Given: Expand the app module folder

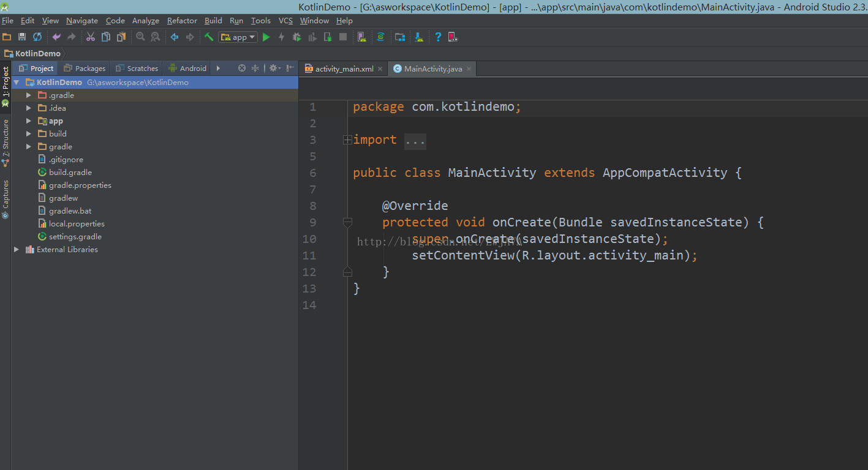Looking at the screenshot, I should (x=29, y=121).
